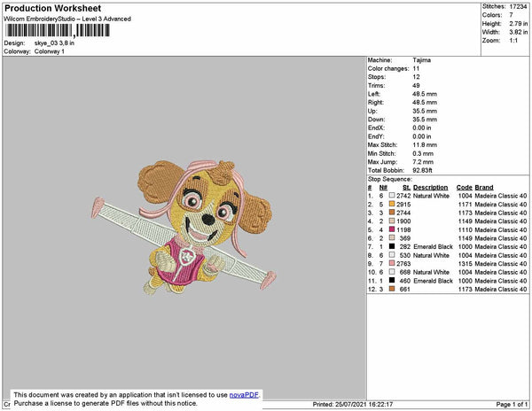
Task: Click the barcode under the worksheet title
Action: tap(58, 30)
